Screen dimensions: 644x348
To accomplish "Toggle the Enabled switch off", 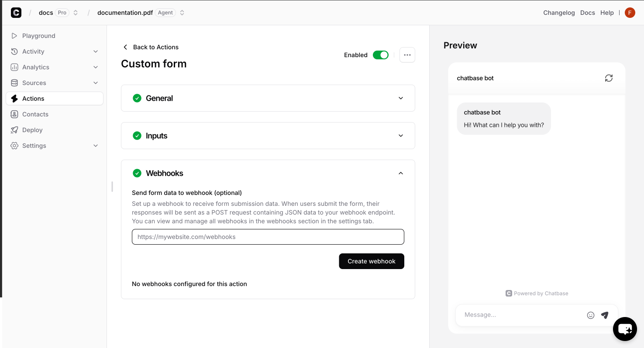I will coord(380,55).
